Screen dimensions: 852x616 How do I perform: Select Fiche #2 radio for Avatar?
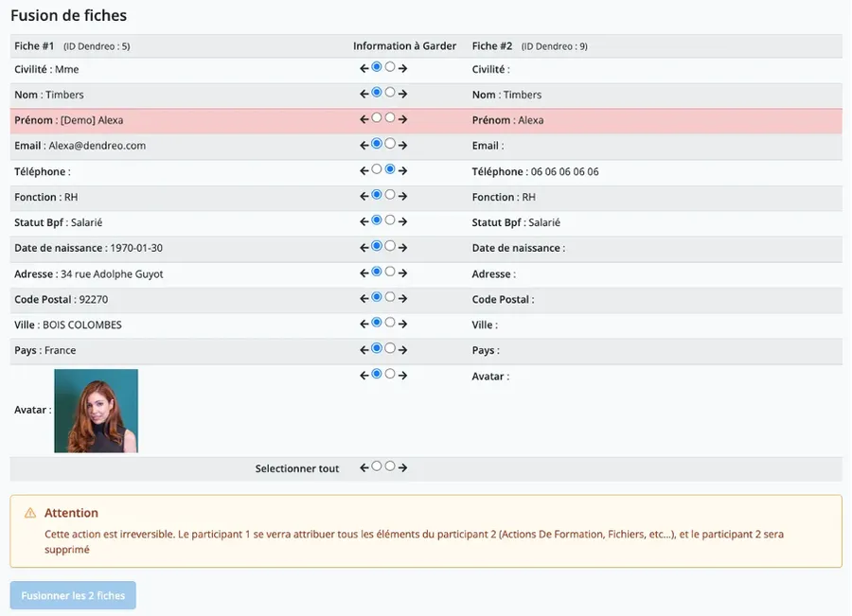pyautogui.click(x=390, y=374)
